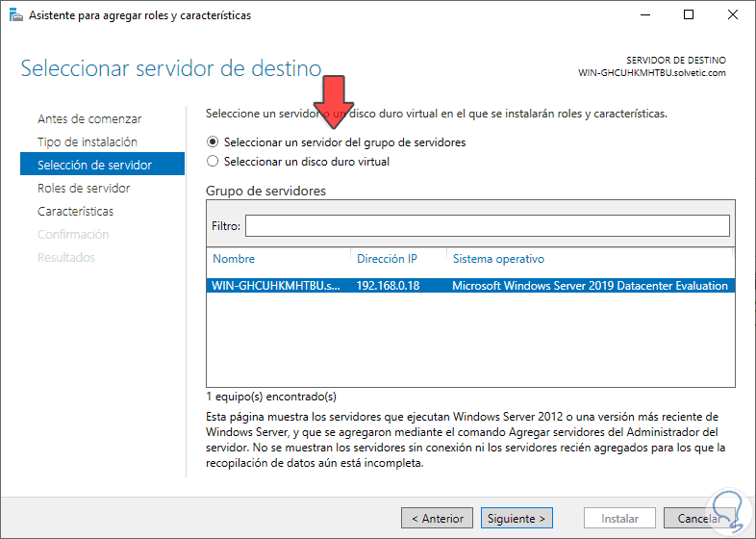
Task: Select server name WIN-GHCUHKMHTBU.s... in the list
Action: [x=276, y=286]
